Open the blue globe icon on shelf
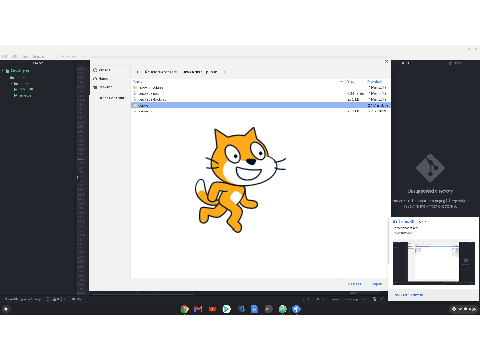Viewport: 480px width, 360px height. point(296,309)
